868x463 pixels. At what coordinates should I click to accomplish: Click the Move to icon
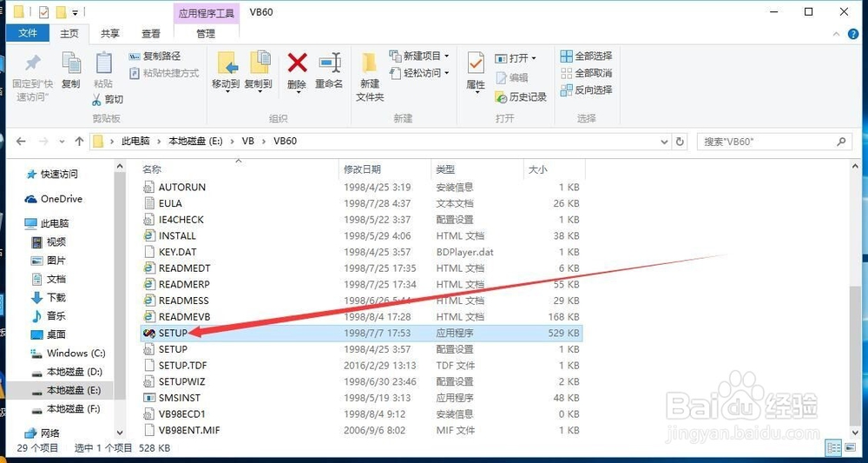click(x=227, y=63)
